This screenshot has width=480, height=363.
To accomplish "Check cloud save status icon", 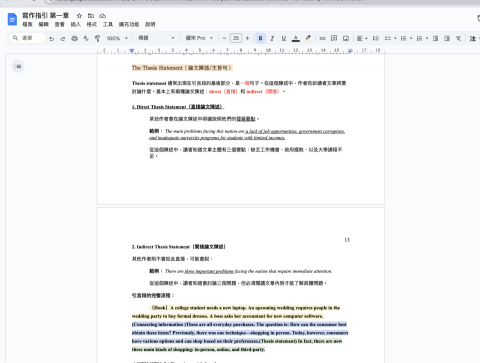I will 103,16.
